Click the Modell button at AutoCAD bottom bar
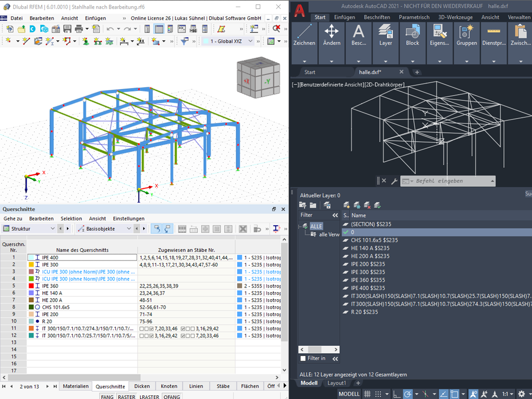The height and width of the screenshot is (399, 532). [x=348, y=394]
